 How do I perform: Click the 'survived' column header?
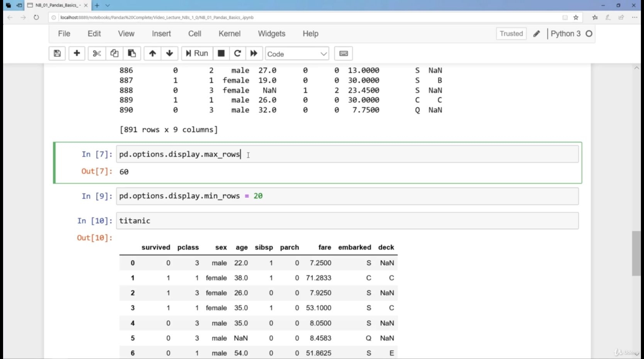tap(156, 247)
